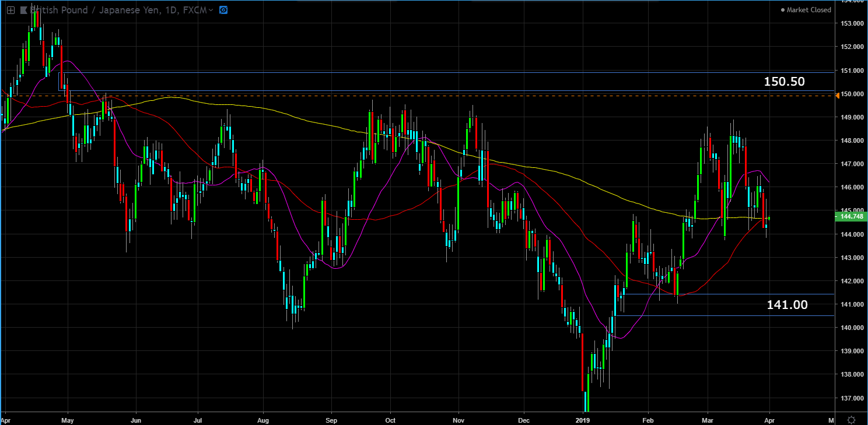
Task: Click the orange alert arrow marker at 150.000
Action: click(x=838, y=95)
